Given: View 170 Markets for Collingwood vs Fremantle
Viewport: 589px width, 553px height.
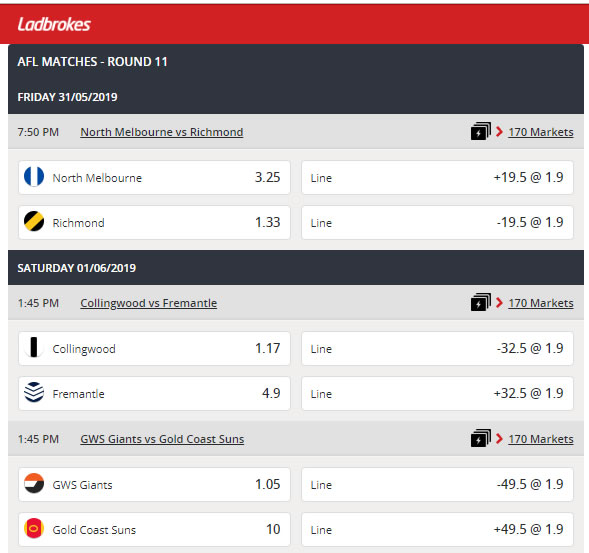Looking at the screenshot, I should [x=541, y=303].
